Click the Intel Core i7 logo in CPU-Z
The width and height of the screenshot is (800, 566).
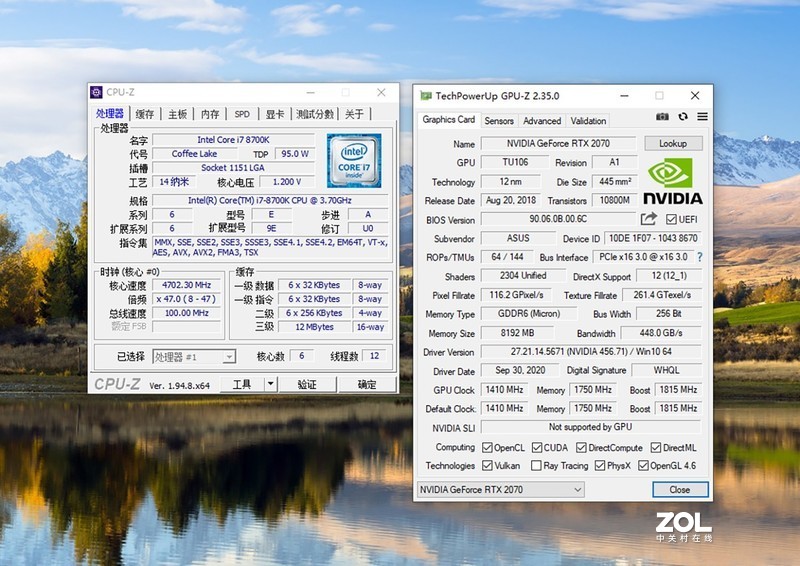click(354, 161)
